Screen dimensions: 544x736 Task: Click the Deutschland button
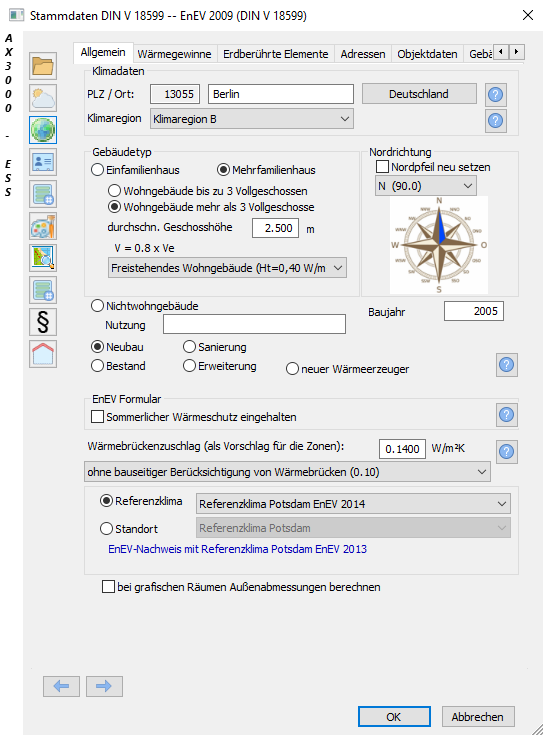(419, 94)
